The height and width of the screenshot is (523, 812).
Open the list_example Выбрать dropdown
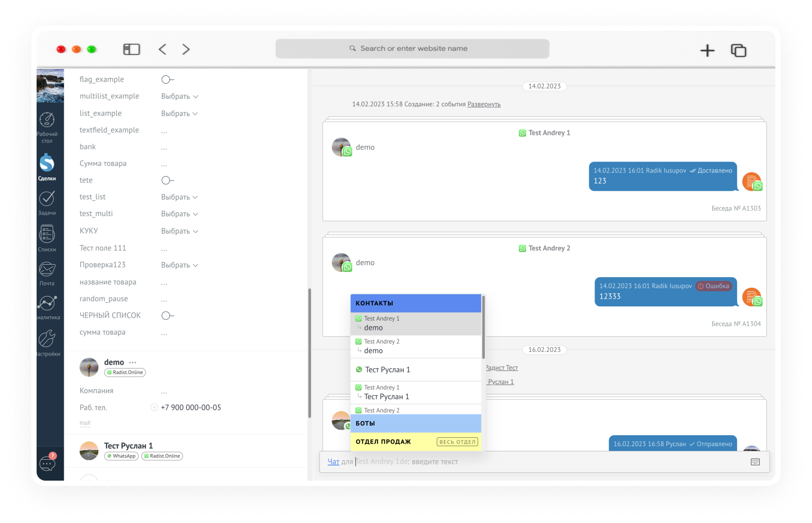179,113
